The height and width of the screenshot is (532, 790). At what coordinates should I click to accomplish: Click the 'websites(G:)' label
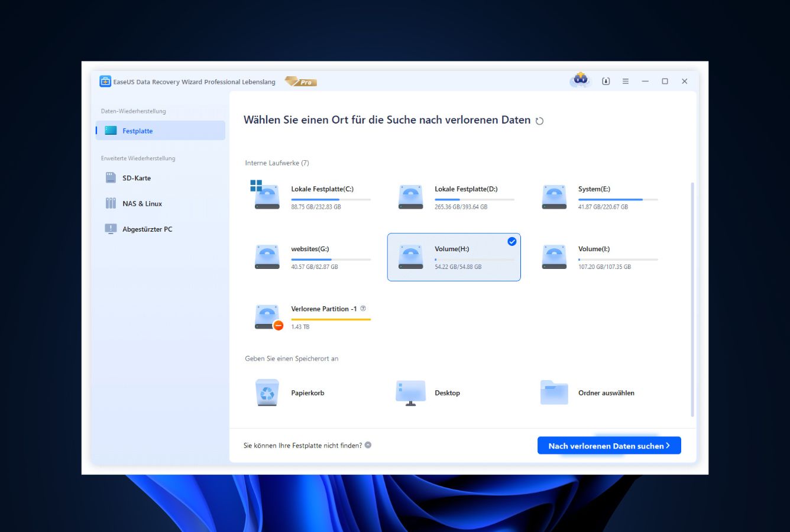coord(310,249)
